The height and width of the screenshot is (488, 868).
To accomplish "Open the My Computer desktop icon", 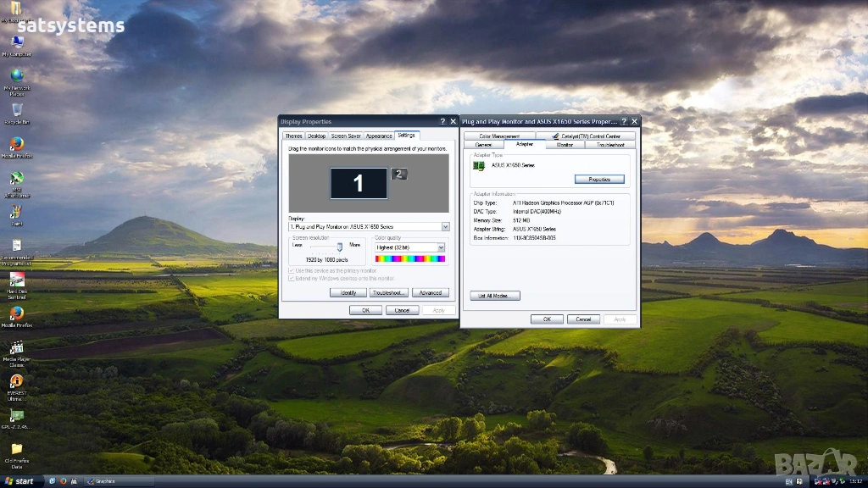I will click(x=16, y=43).
